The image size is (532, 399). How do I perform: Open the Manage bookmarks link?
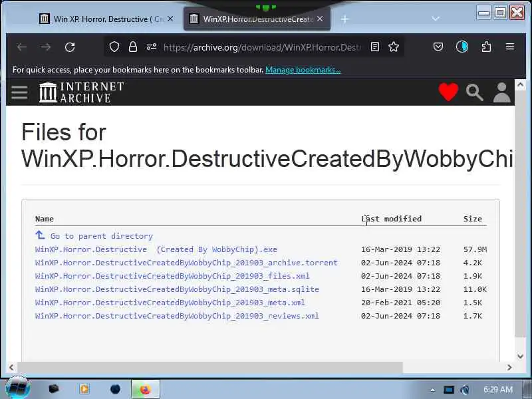click(x=303, y=70)
